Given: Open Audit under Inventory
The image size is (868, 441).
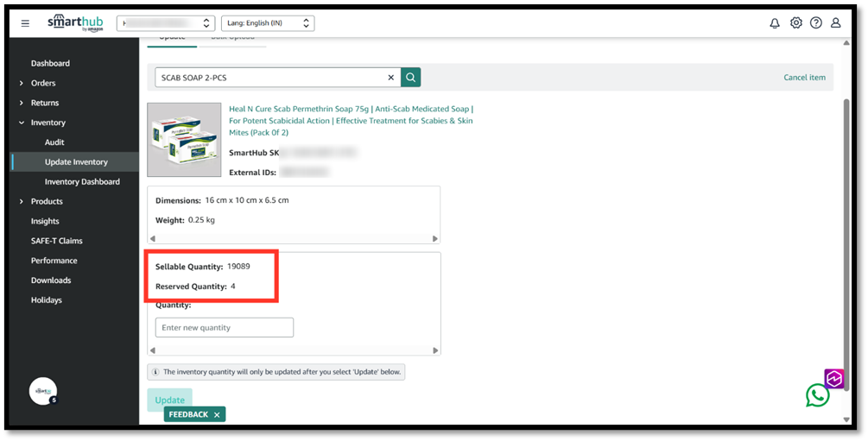Looking at the screenshot, I should coord(54,142).
